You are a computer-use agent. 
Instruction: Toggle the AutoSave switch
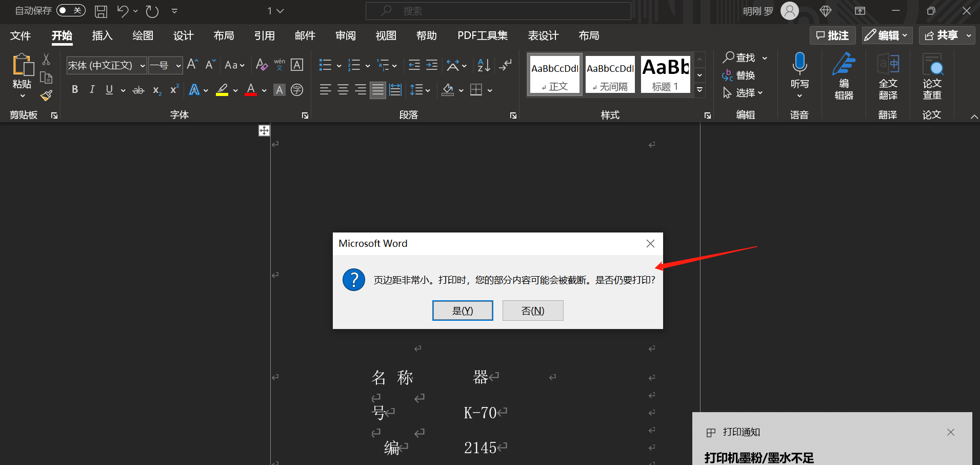tap(70, 10)
